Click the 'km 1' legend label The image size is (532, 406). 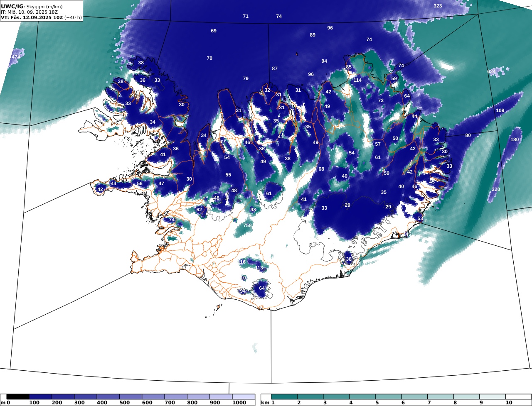tap(268, 403)
